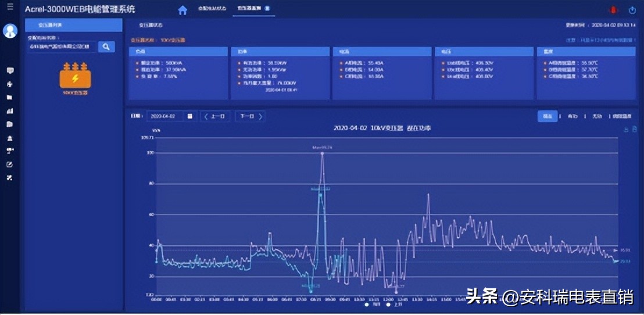
Task: Click the voltage card header
Action: (x=484, y=52)
